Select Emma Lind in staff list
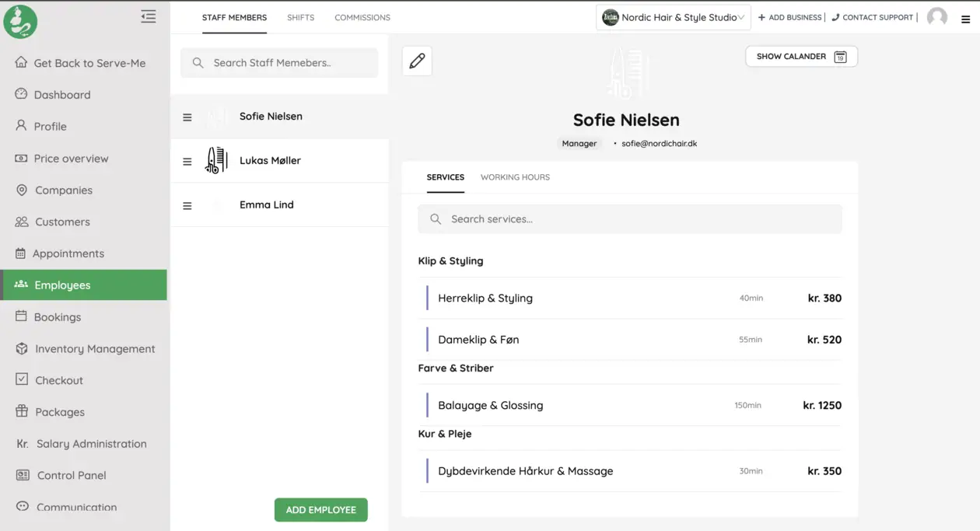 (x=279, y=205)
